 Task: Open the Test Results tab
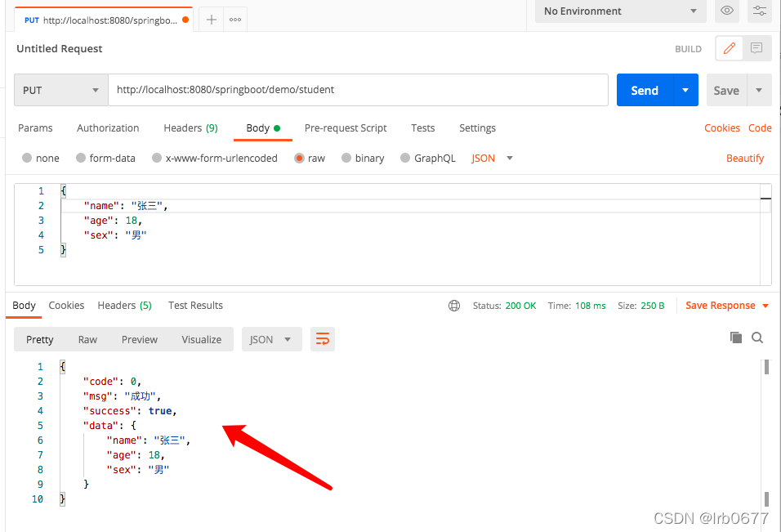click(x=195, y=306)
